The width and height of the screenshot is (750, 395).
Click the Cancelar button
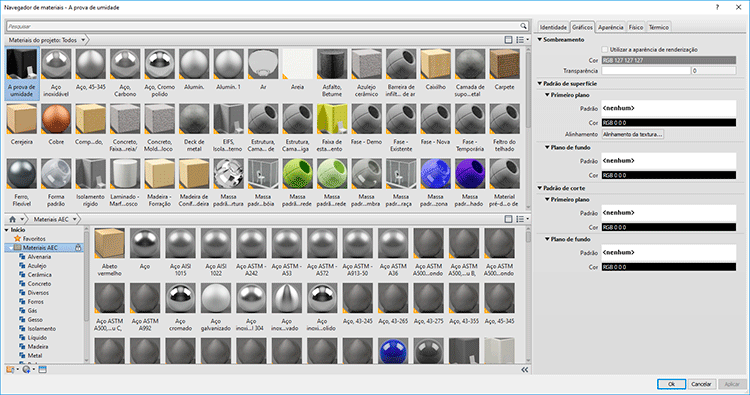tap(701, 384)
